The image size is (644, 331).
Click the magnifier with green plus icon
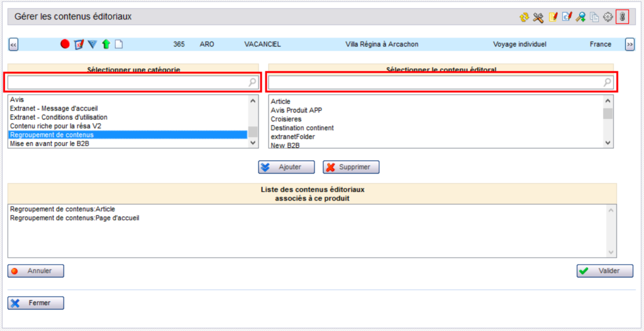pyautogui.click(x=580, y=18)
